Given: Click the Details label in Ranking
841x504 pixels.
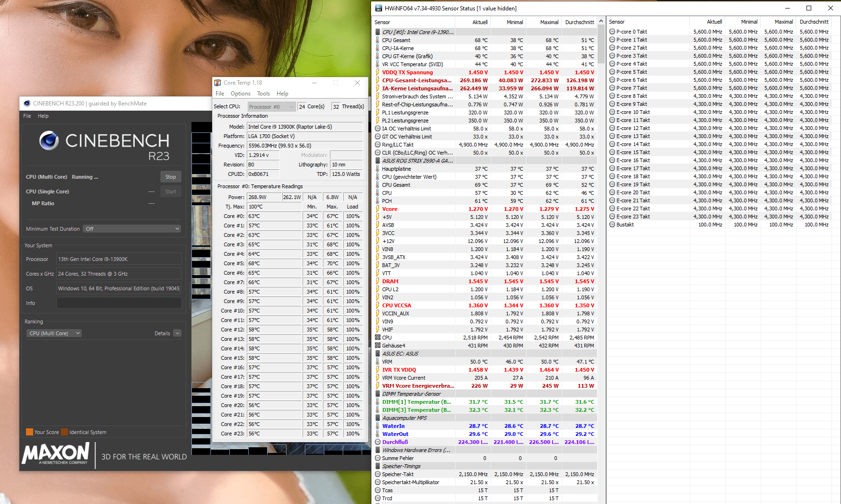Looking at the screenshot, I should (162, 333).
